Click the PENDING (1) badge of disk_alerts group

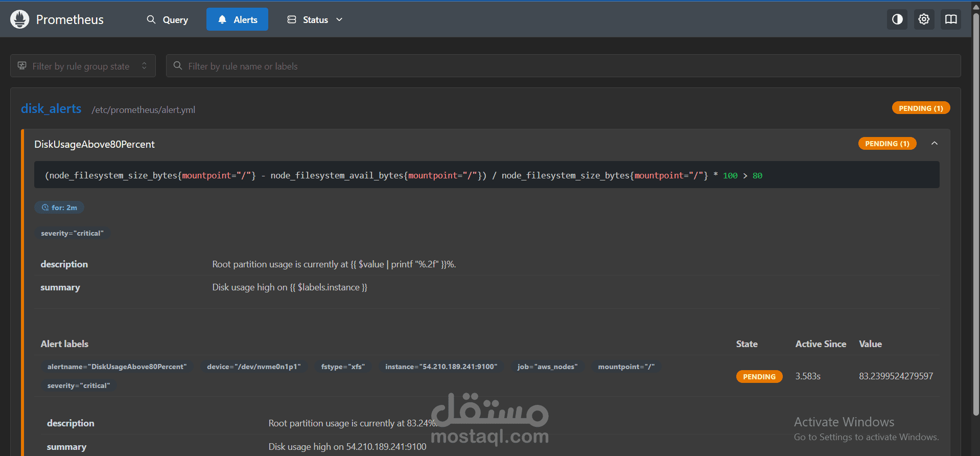921,108
